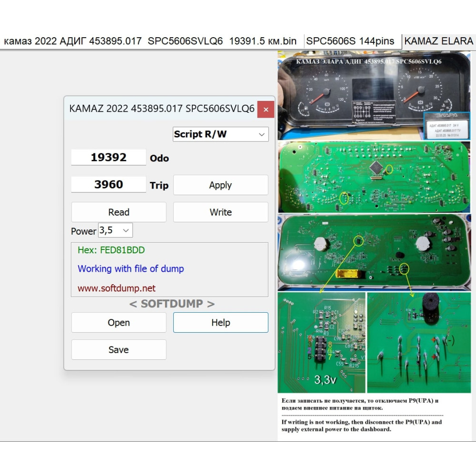Open the www.softdump.net link

117,288
